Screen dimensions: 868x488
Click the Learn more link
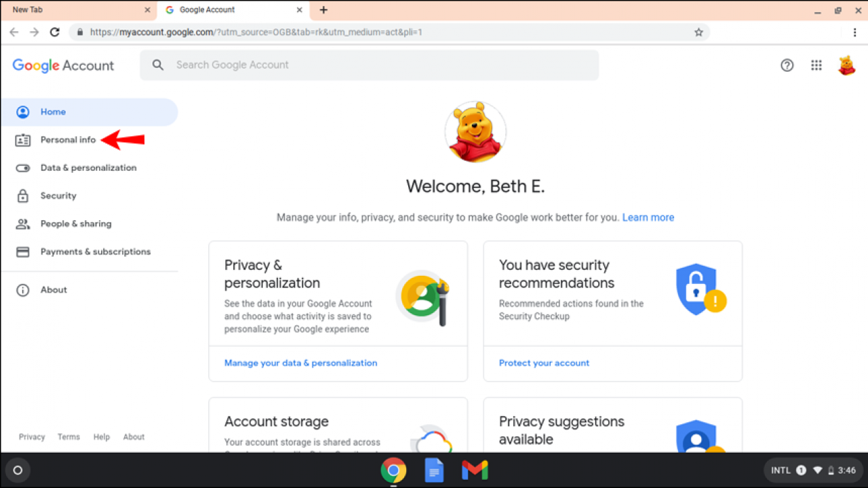[x=648, y=217]
